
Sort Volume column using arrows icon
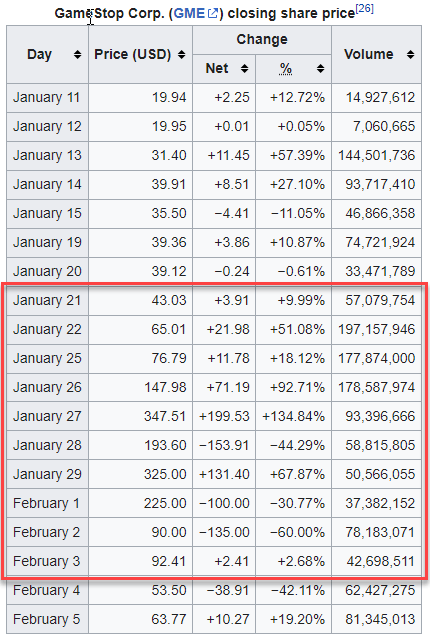pos(411,55)
